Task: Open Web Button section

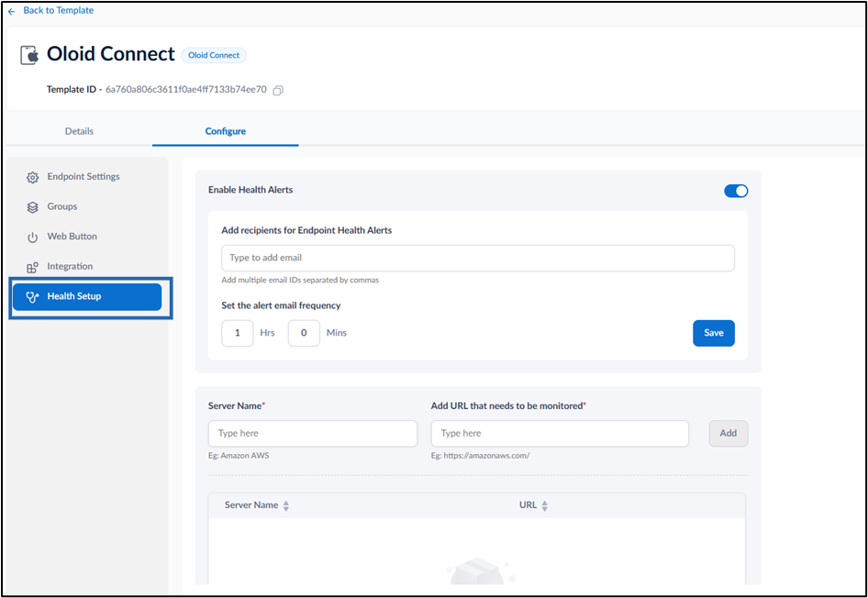Action: [x=87, y=237]
